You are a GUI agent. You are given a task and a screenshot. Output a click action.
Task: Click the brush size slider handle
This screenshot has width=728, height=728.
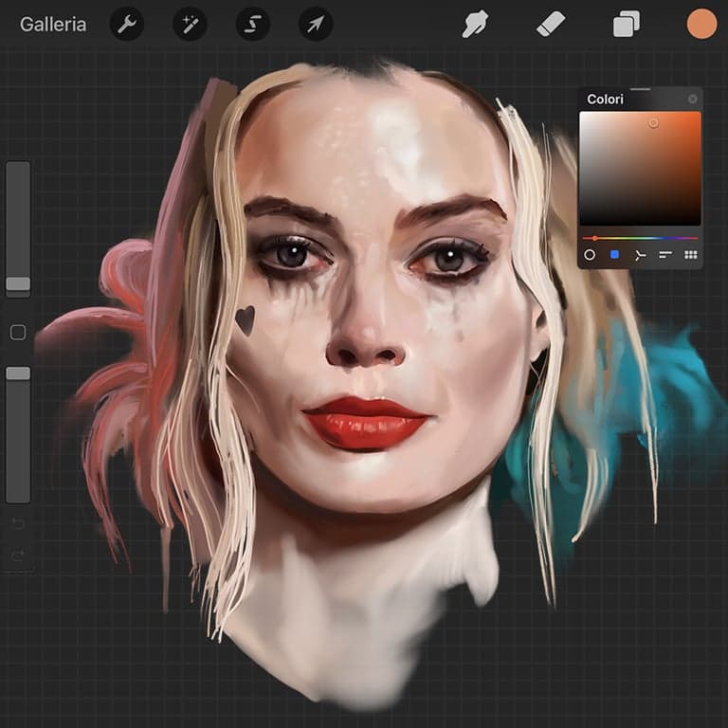18,283
